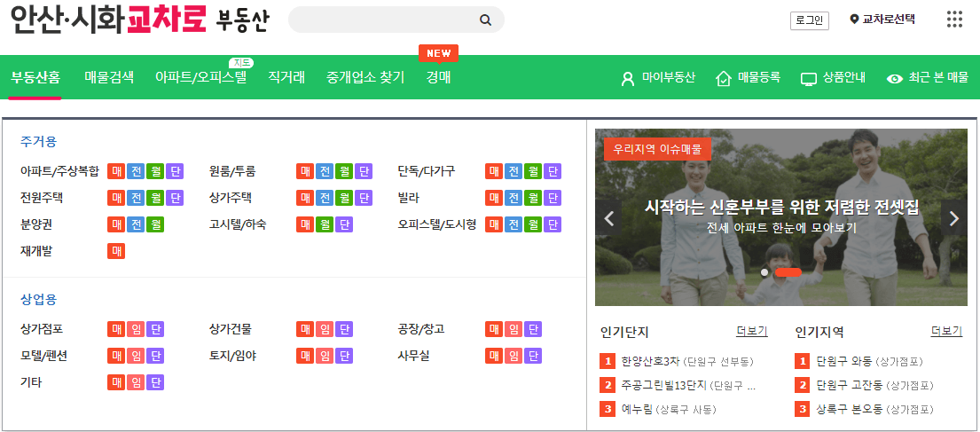Image resolution: width=980 pixels, height=432 pixels.
Task: Click 단 badge for 빌라
Action: point(553,198)
